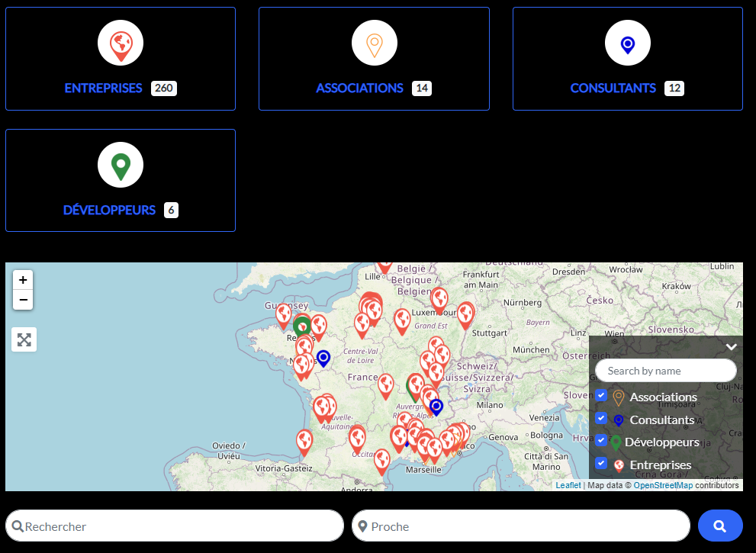Image resolution: width=756 pixels, height=553 pixels.
Task: Click the blue search submit button
Action: click(720, 526)
